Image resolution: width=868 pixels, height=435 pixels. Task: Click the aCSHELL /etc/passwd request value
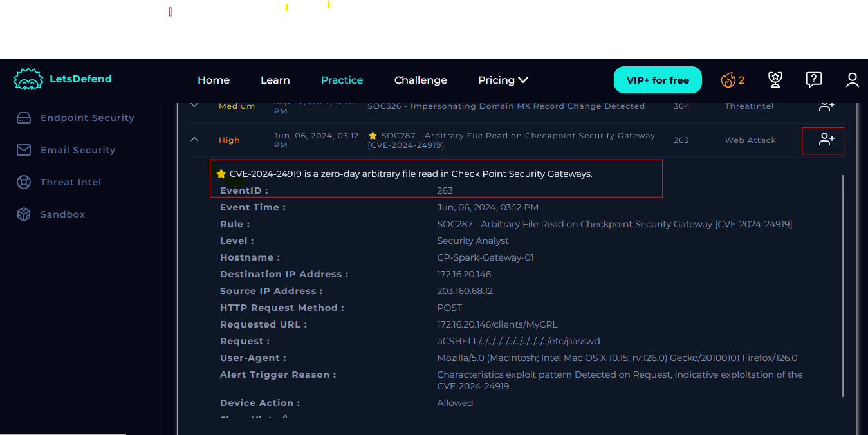pos(519,341)
